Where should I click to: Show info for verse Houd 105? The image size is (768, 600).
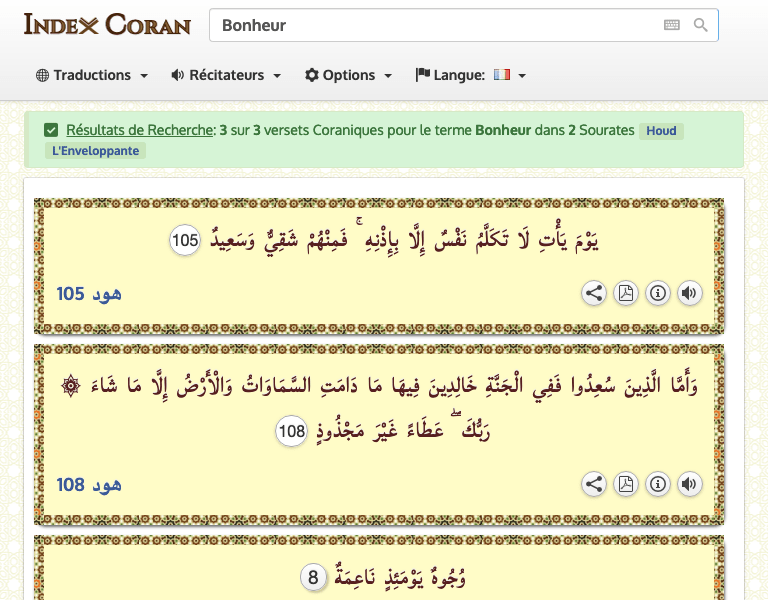coord(658,293)
